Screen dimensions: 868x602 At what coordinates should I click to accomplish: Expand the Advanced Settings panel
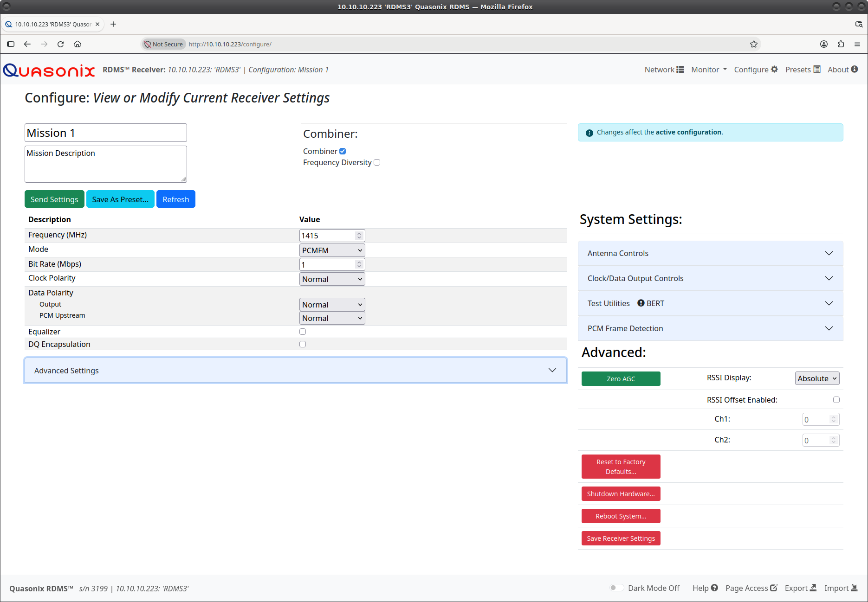click(296, 371)
